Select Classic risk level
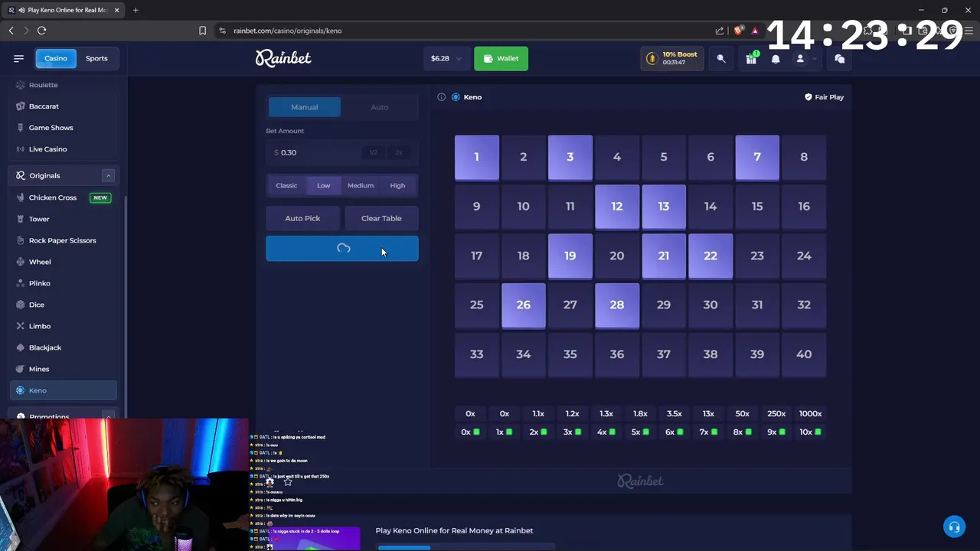 286,185
